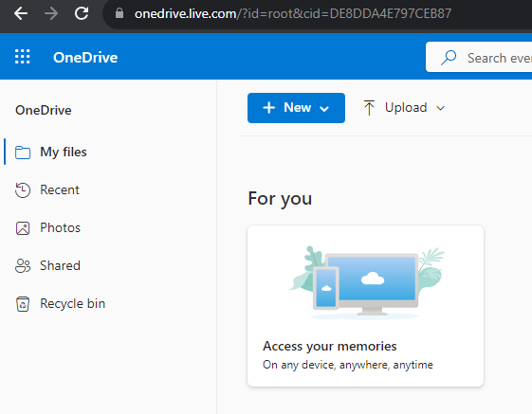Open My files in the sidebar

[x=64, y=152]
